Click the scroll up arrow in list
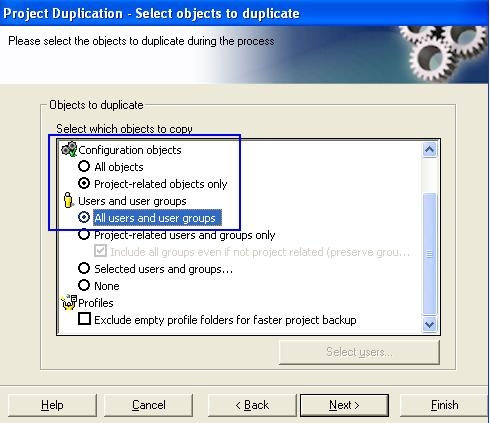This screenshot has width=490, height=423. (429, 150)
